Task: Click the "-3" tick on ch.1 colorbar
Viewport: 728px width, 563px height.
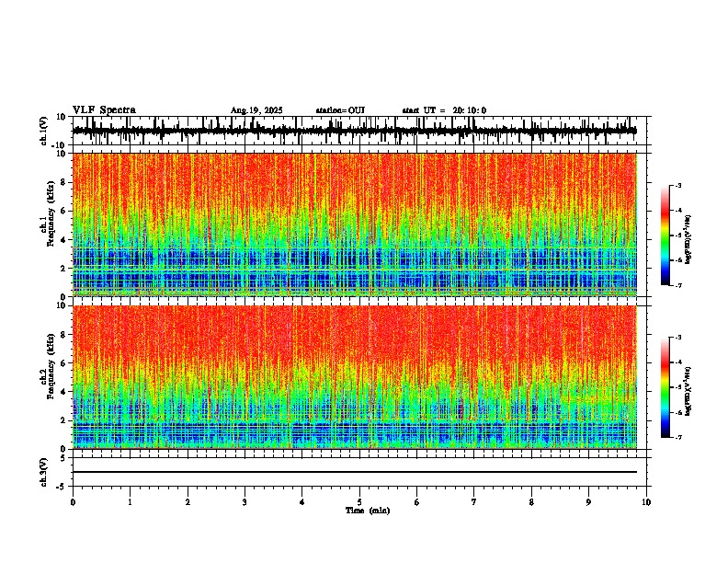Action: (x=677, y=185)
